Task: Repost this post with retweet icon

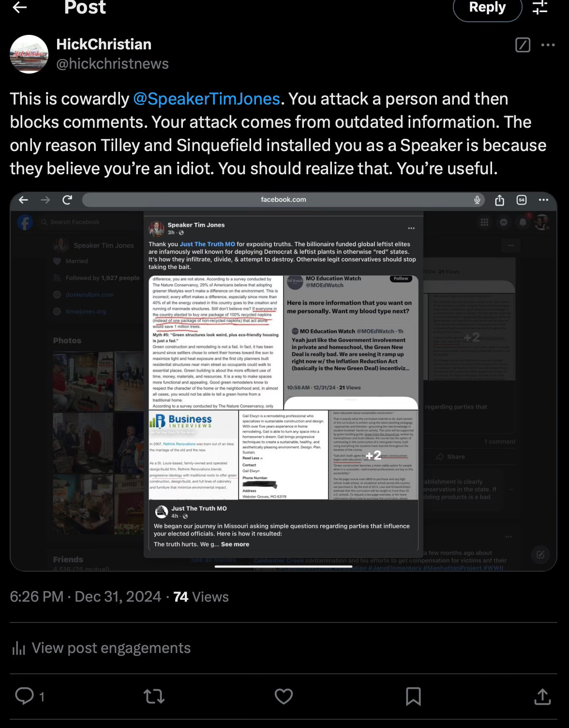Action: 154,696
